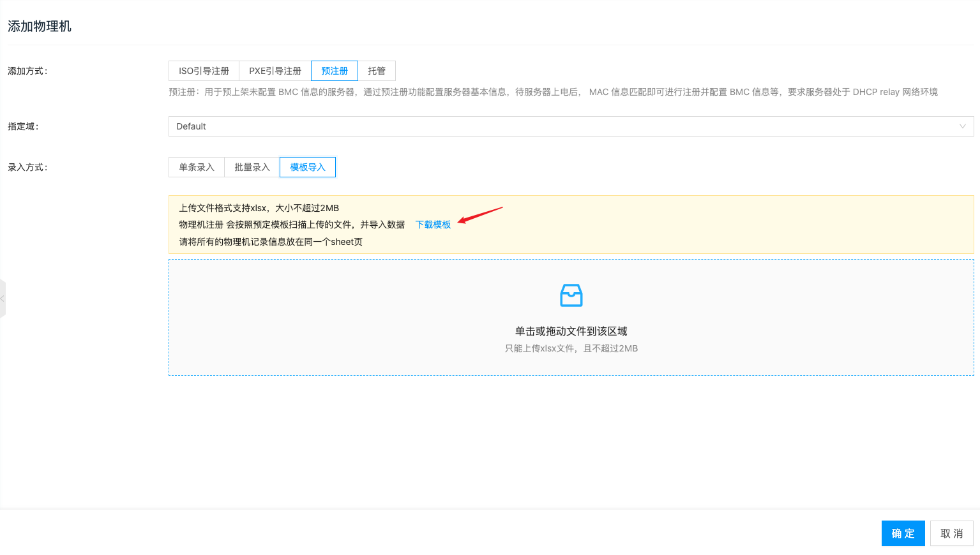Click the 预注册 description text
This screenshot has height=555, width=980.
[553, 92]
